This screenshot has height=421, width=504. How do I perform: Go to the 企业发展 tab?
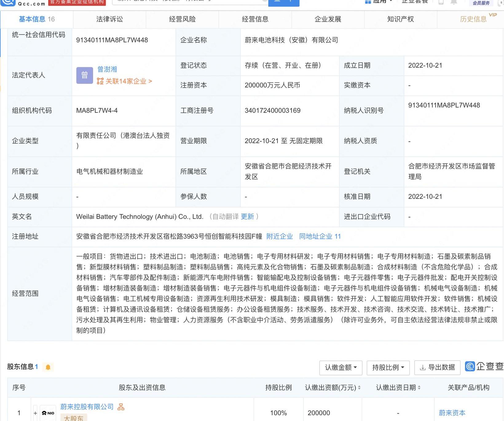point(328,19)
